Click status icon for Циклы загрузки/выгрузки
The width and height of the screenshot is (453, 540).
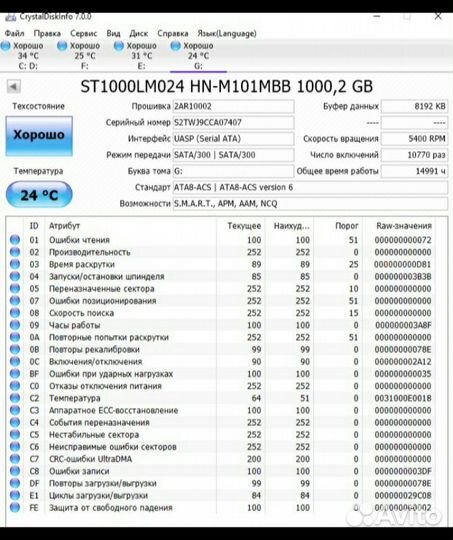15,495
